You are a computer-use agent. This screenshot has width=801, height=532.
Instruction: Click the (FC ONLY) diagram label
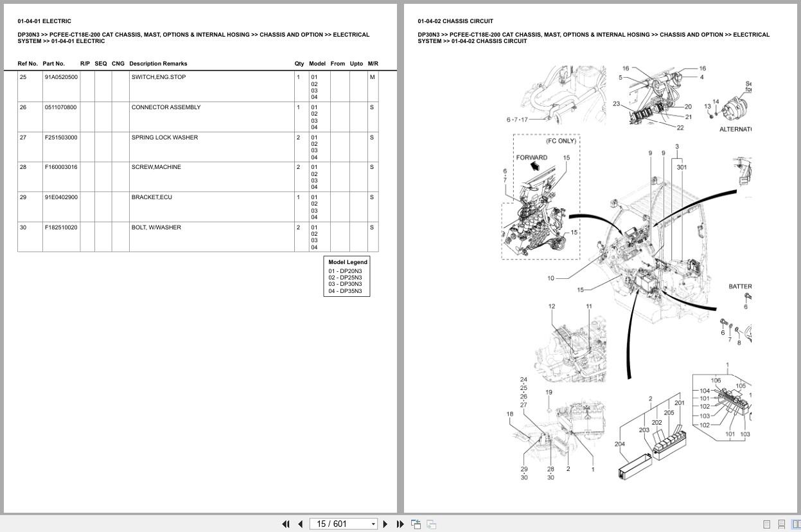coord(561,141)
